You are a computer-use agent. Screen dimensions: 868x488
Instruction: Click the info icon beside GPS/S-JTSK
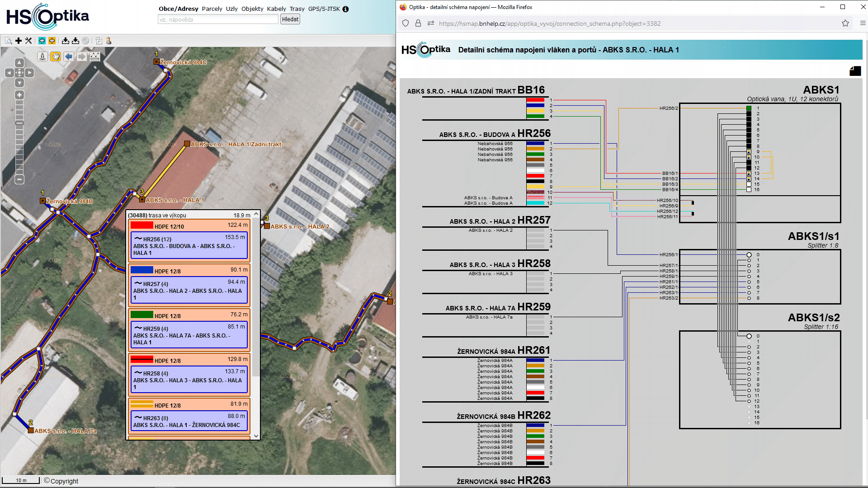coord(345,9)
